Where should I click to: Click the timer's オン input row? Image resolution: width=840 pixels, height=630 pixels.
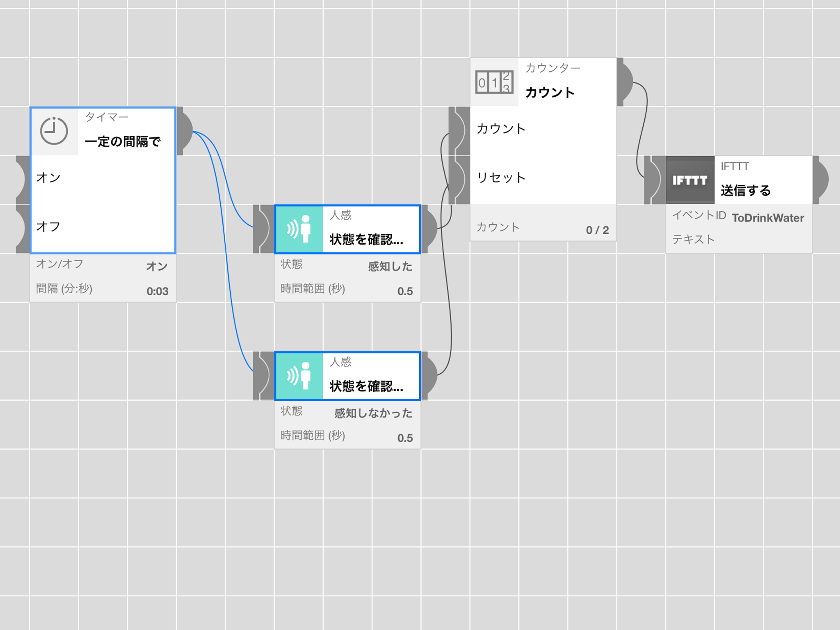[103, 178]
